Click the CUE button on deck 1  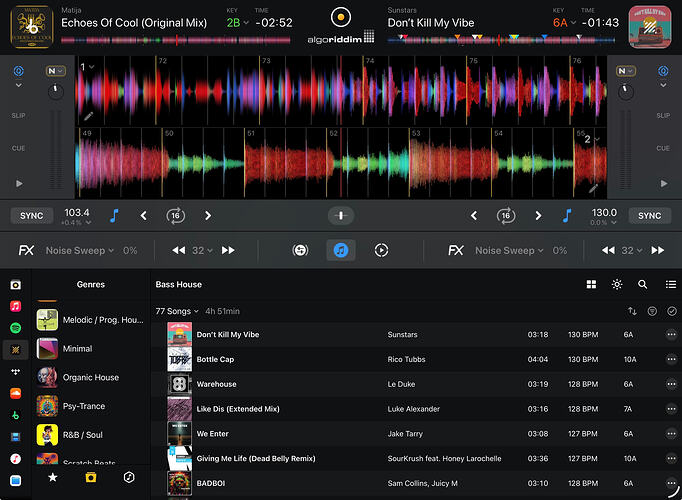coord(18,148)
